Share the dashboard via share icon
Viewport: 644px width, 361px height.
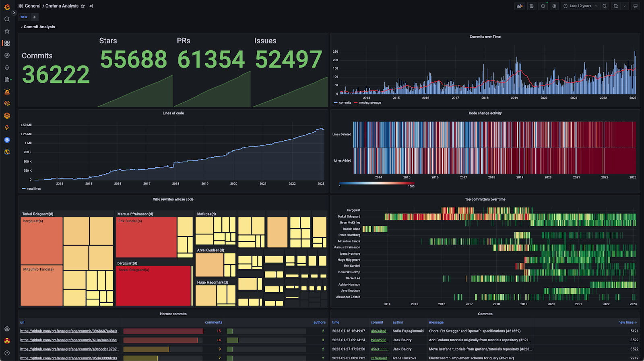[x=91, y=6]
